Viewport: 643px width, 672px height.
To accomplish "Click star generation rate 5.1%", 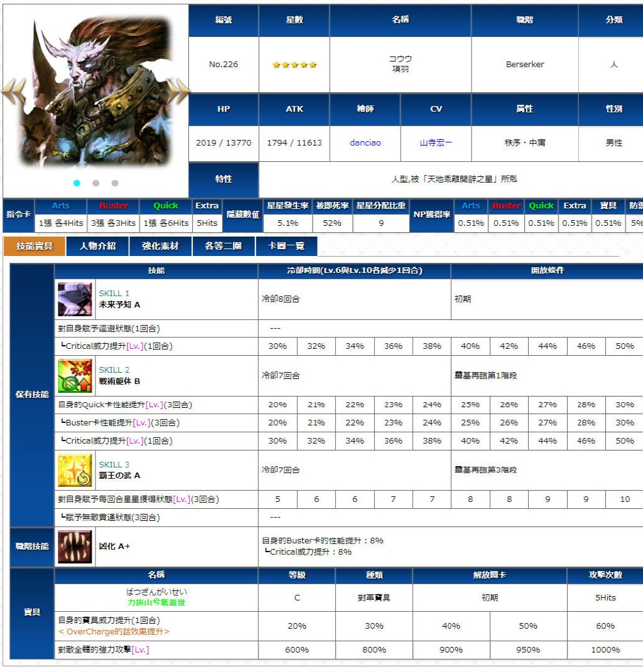I will (288, 223).
